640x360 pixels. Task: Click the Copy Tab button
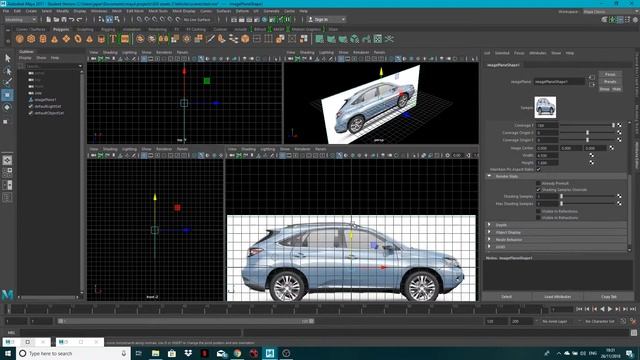coord(609,297)
